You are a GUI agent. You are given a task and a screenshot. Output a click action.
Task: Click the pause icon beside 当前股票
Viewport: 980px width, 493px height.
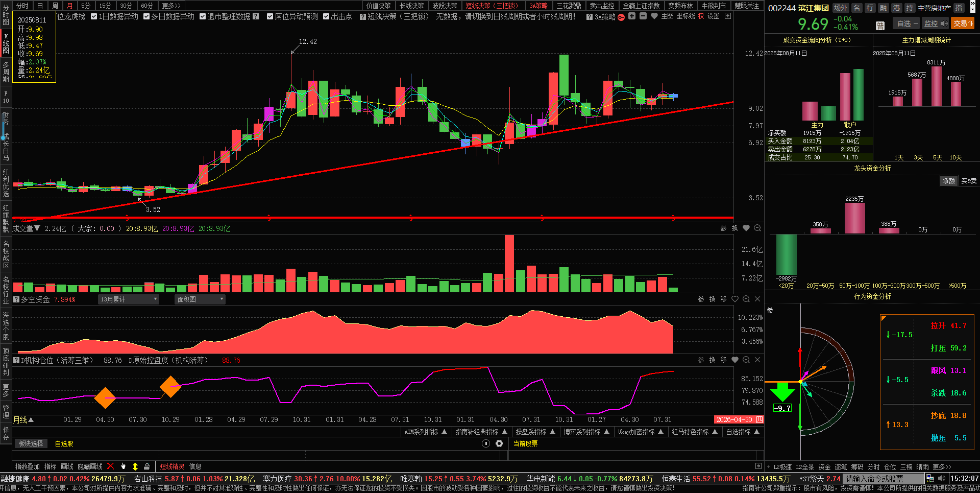pyautogui.click(x=486, y=443)
